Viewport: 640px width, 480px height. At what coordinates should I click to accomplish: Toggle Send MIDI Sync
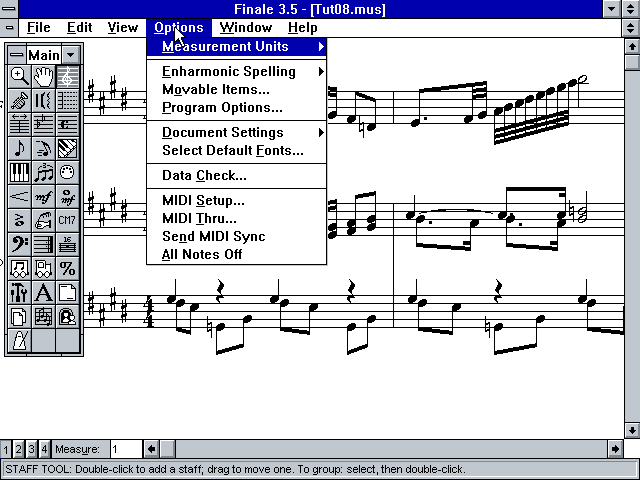[237, 236]
